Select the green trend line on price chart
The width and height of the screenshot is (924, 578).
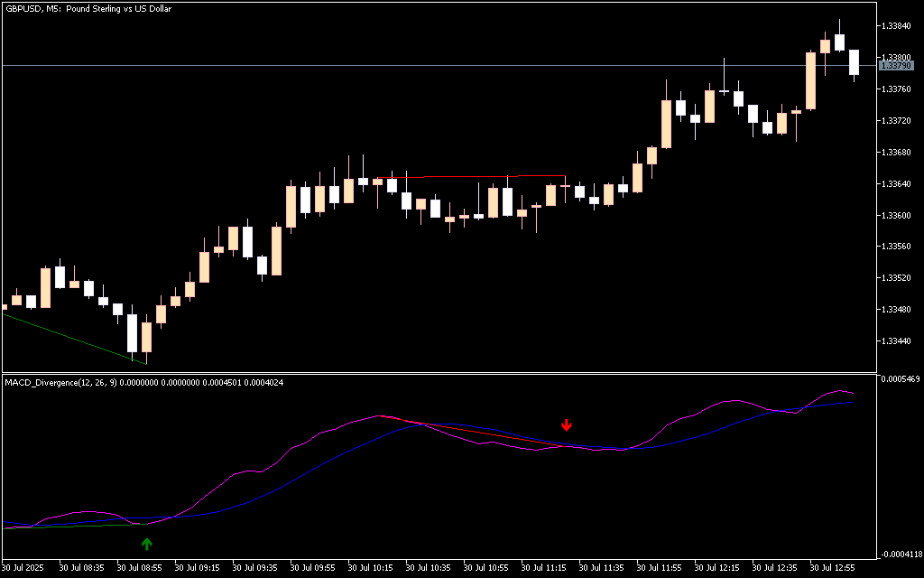coord(72,338)
